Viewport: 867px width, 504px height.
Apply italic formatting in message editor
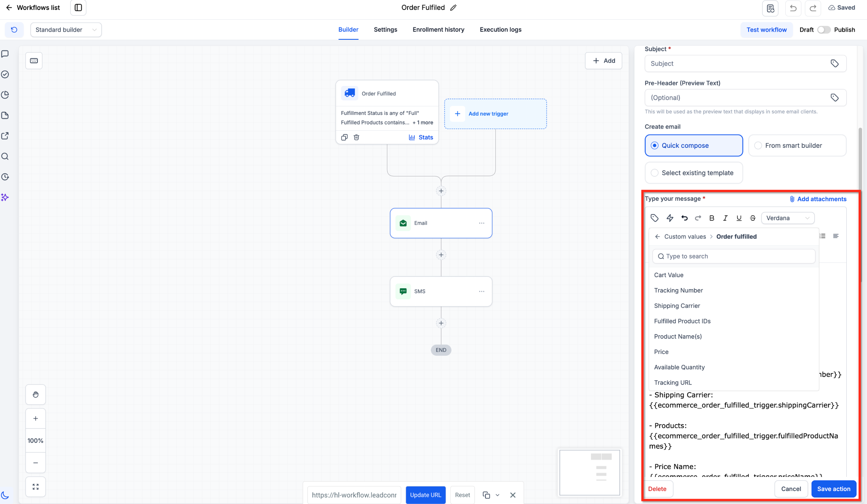tap(725, 218)
